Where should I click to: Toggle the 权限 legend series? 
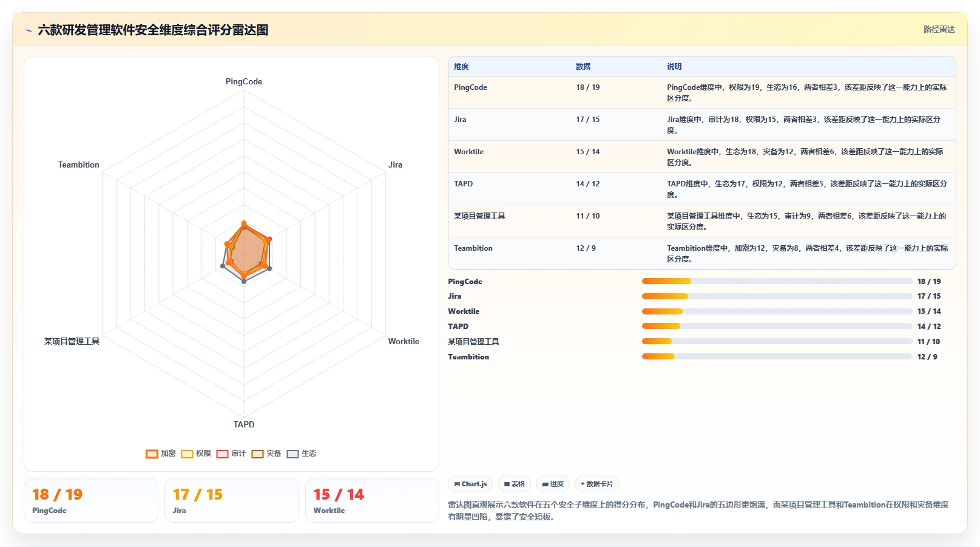pyautogui.click(x=196, y=454)
